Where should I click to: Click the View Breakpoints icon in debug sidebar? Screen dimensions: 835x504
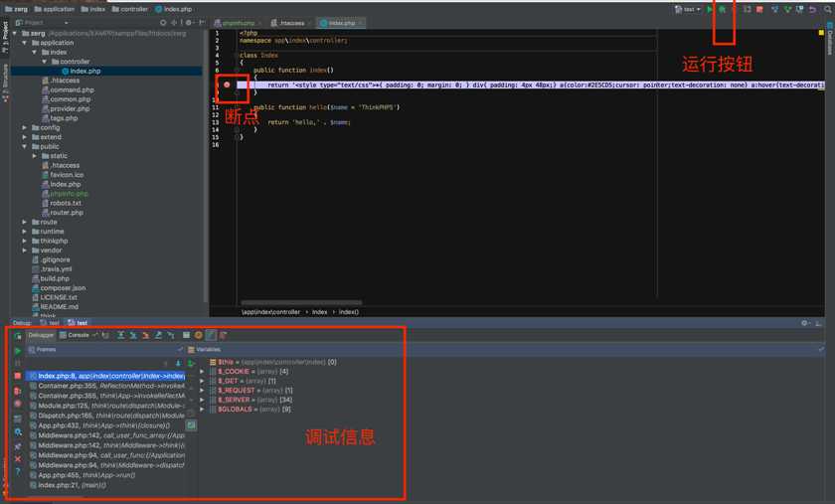[x=18, y=391]
